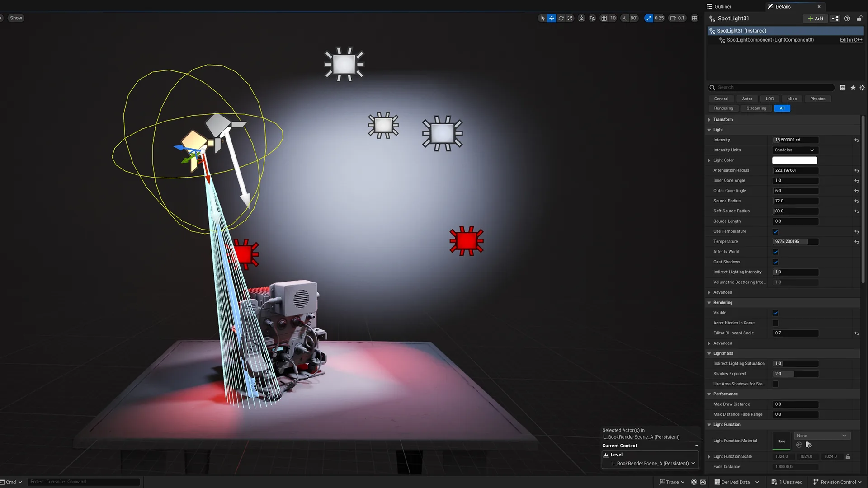
Task: Open the Light Color swatch
Action: coord(794,160)
